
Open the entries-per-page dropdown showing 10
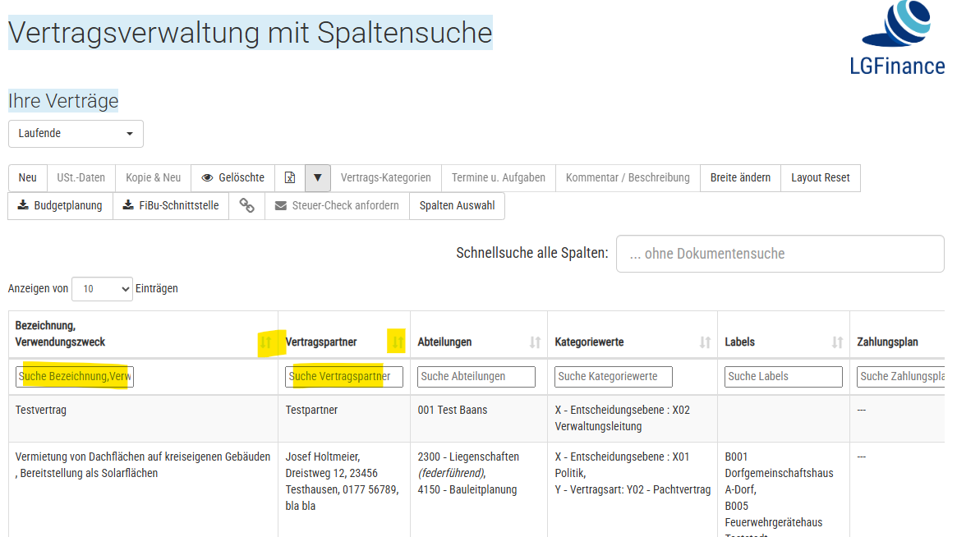pos(102,289)
